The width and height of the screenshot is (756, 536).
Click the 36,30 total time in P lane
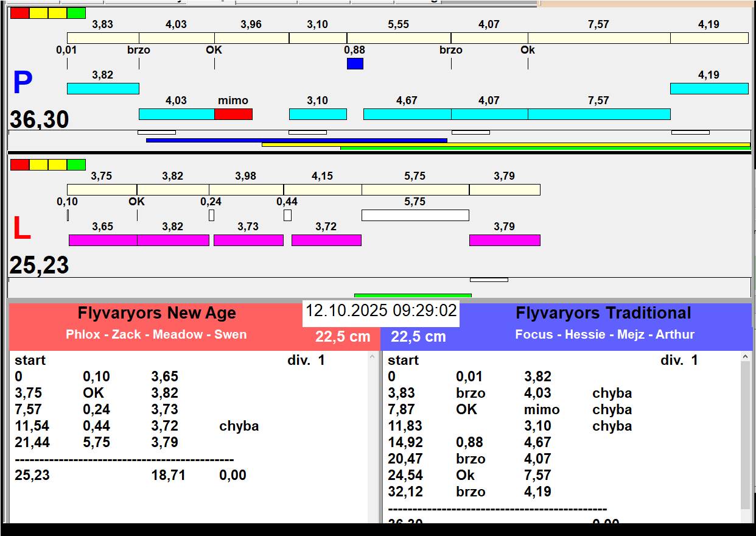pyautogui.click(x=39, y=120)
